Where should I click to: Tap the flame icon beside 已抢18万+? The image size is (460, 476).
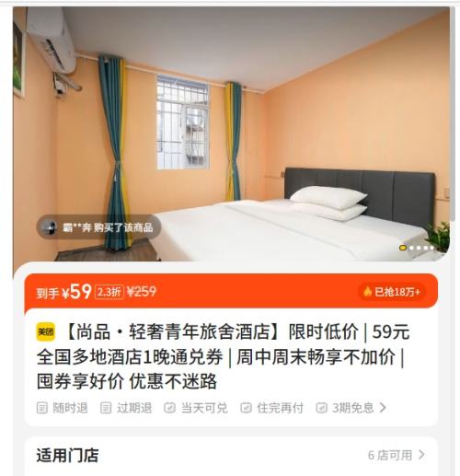[x=367, y=291]
